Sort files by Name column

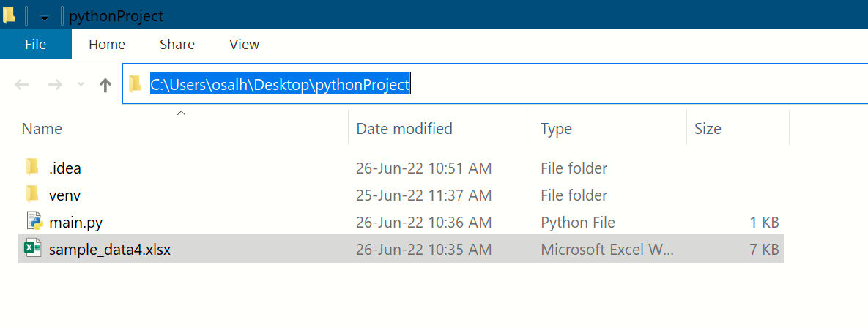42,129
